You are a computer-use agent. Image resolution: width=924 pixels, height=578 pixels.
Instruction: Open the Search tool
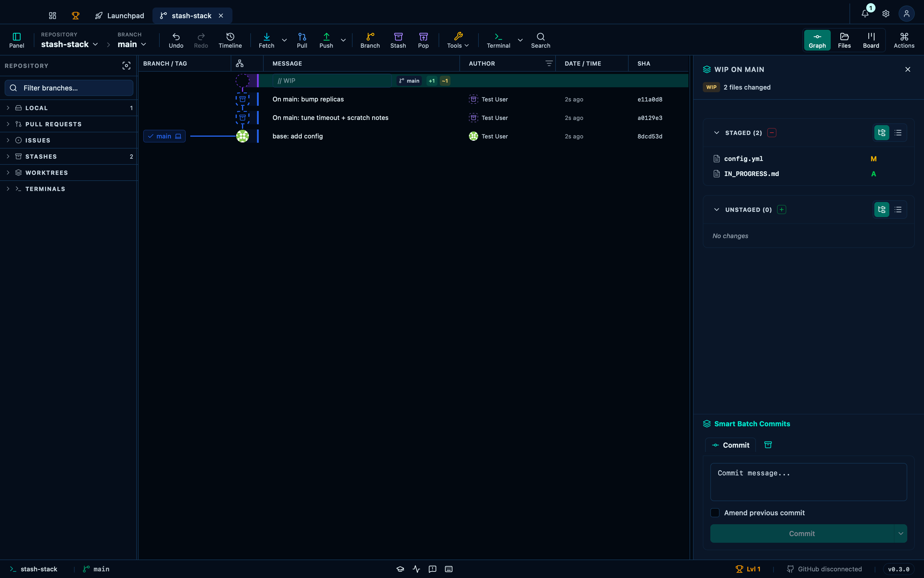[x=541, y=40]
